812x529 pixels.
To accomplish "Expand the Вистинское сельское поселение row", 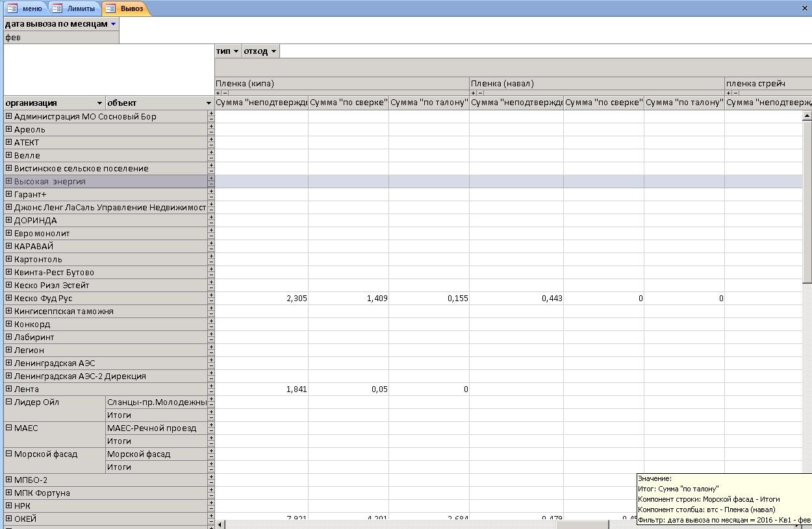I will point(9,168).
